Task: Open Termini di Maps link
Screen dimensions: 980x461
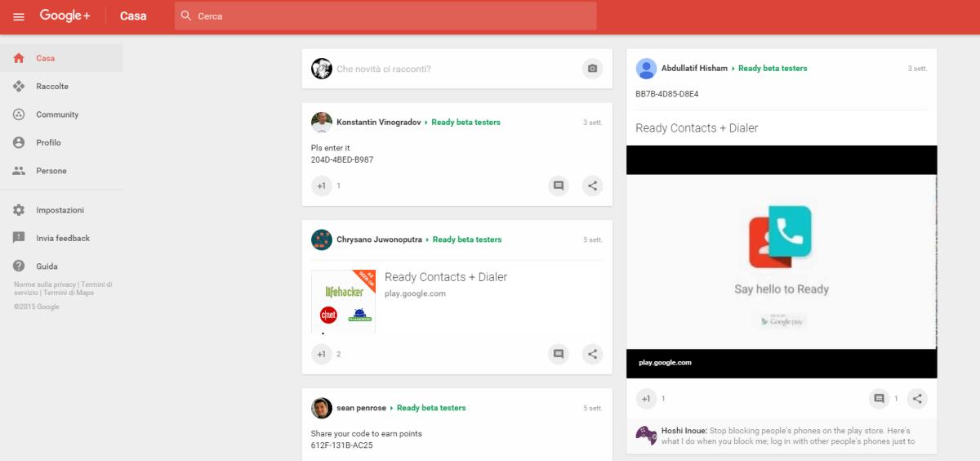Action: 67,293
